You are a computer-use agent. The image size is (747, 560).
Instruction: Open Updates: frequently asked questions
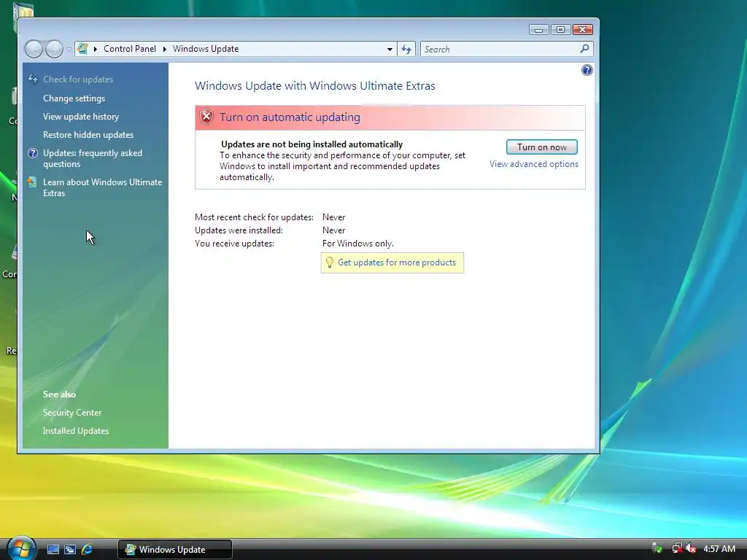(x=93, y=158)
